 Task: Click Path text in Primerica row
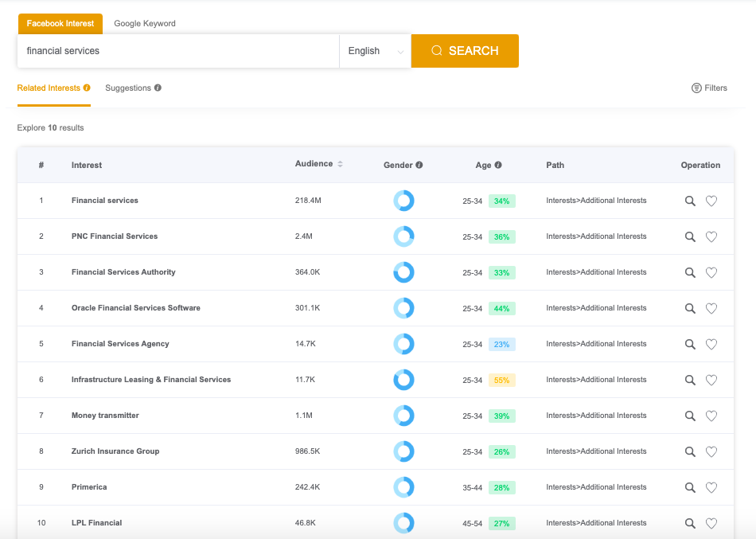point(596,487)
